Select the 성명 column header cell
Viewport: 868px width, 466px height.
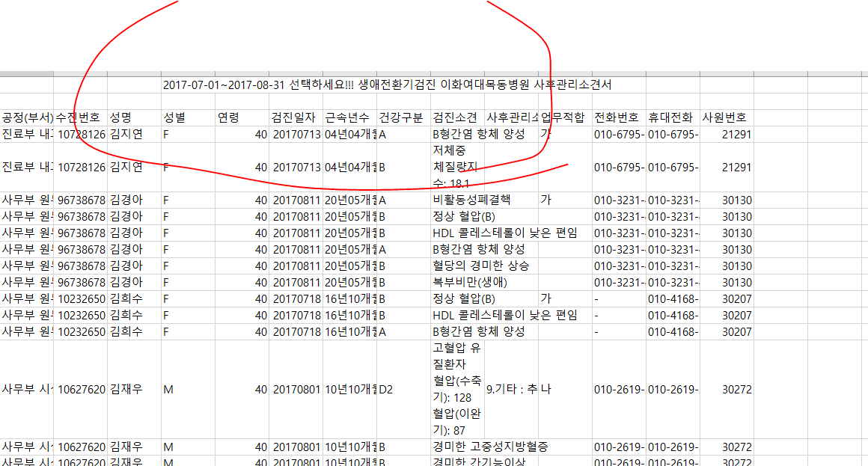[135, 117]
